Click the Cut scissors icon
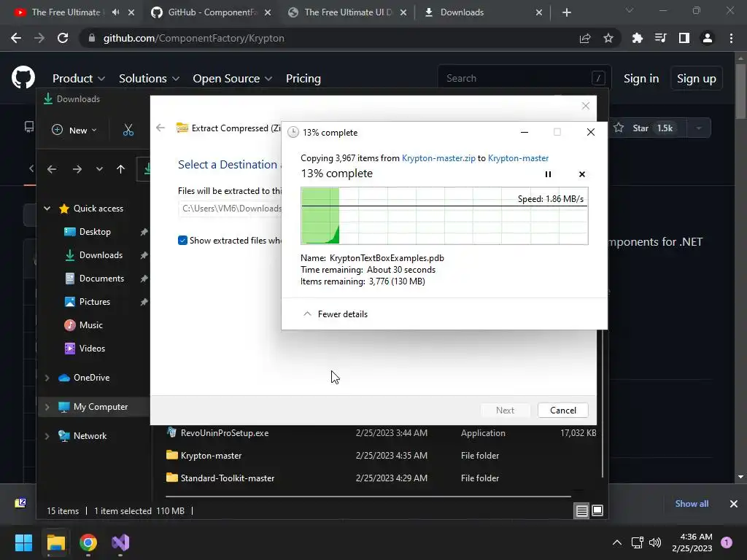 pyautogui.click(x=128, y=130)
